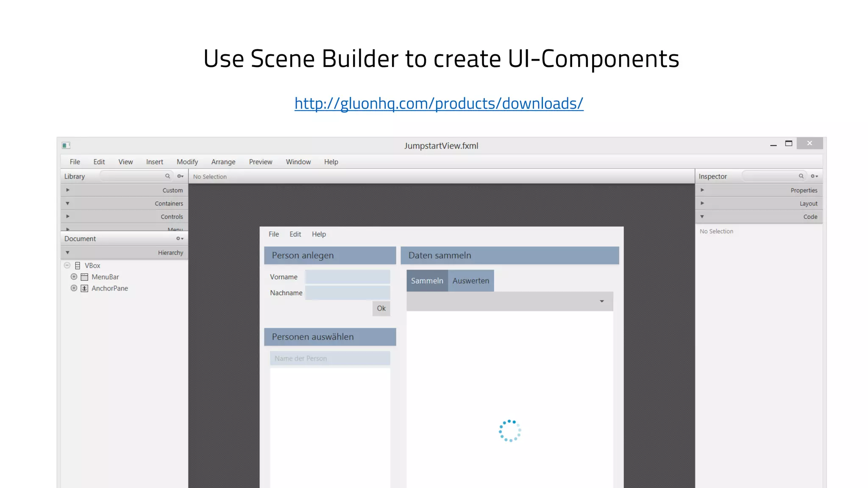Viewport: 868px width, 488px height.
Task: Click the Vorname text field
Action: point(347,277)
